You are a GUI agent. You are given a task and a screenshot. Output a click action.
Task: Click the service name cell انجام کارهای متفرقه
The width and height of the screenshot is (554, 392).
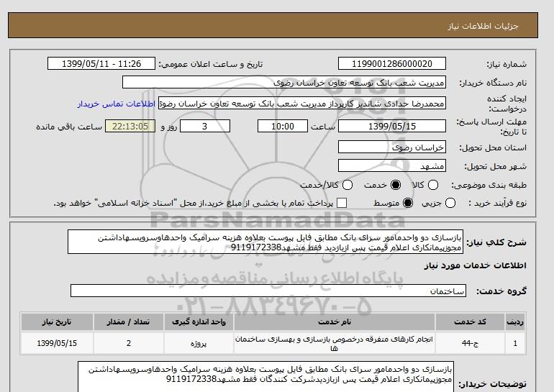click(335, 343)
